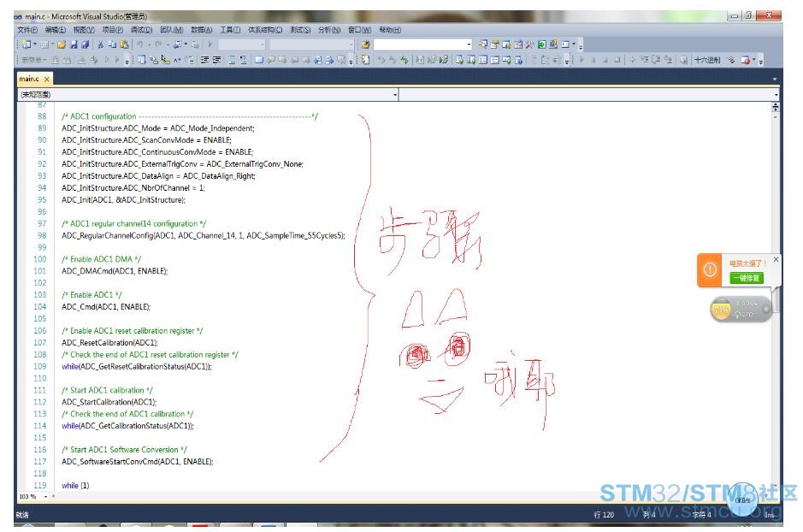
Task: Click the ADC_Init(ADC1, &ADC_InitStructure); line
Action: tap(123, 199)
